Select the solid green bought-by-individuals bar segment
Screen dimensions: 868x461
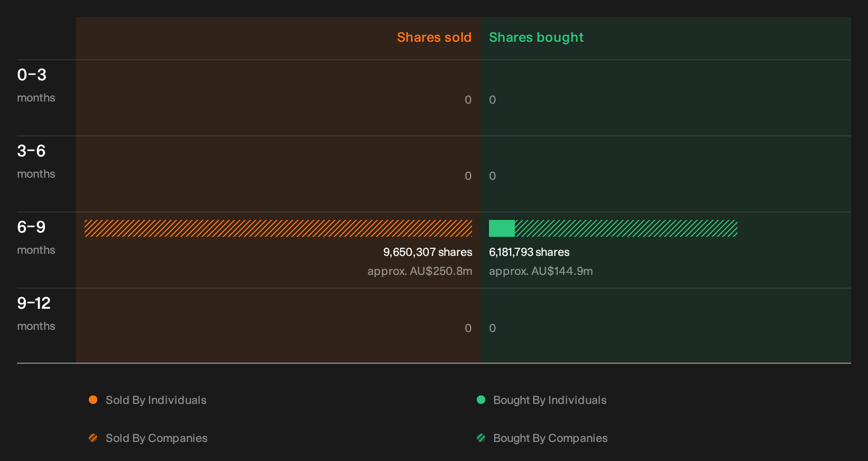502,228
